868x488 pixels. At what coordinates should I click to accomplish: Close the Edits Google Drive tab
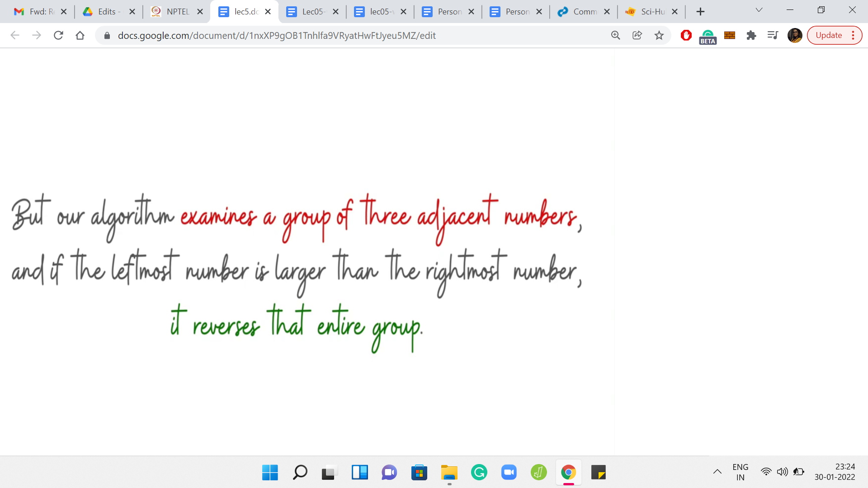pyautogui.click(x=132, y=12)
